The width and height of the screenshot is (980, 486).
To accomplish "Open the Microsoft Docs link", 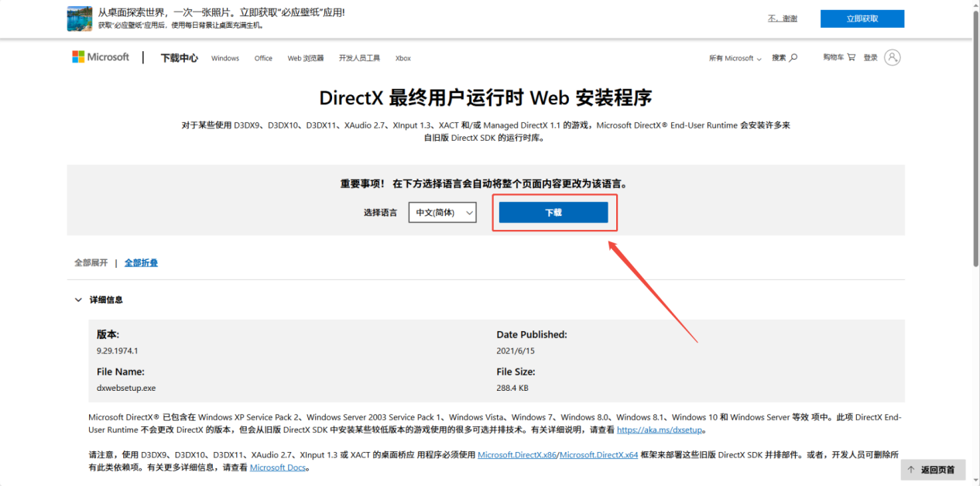I will [x=279, y=467].
